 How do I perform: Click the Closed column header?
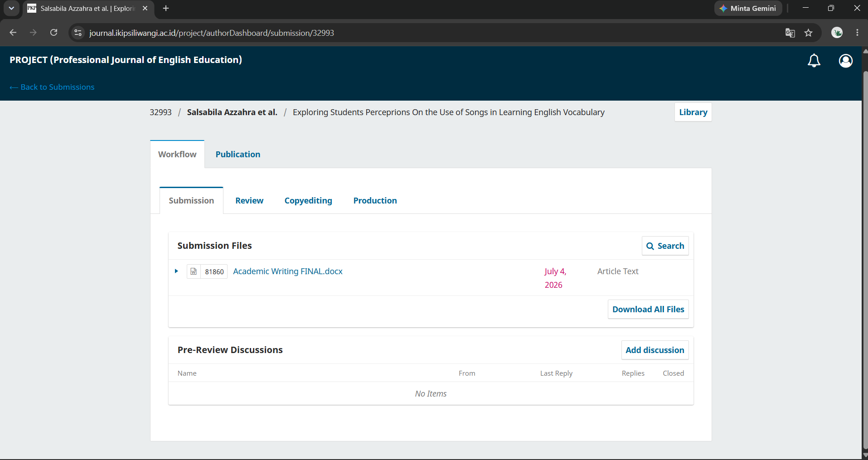tap(673, 373)
